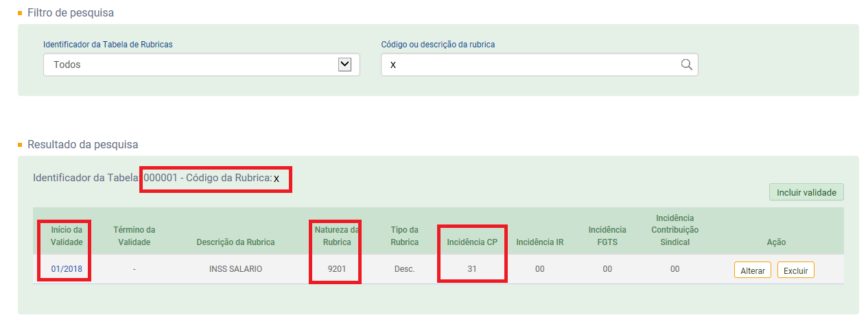Click the 9201 Natureza da Rubrica value
Image resolution: width=868 pixels, height=324 pixels.
click(336, 269)
